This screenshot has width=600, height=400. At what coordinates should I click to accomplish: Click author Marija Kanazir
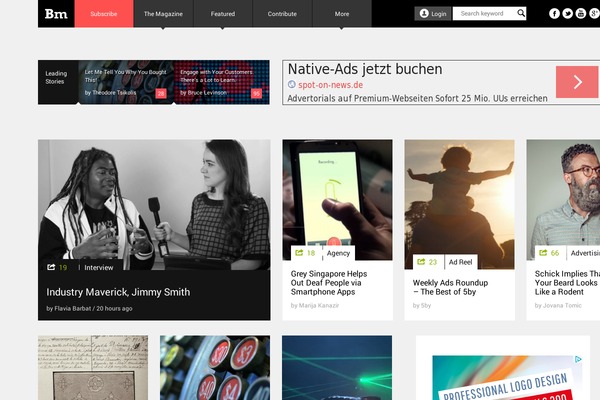(319, 305)
